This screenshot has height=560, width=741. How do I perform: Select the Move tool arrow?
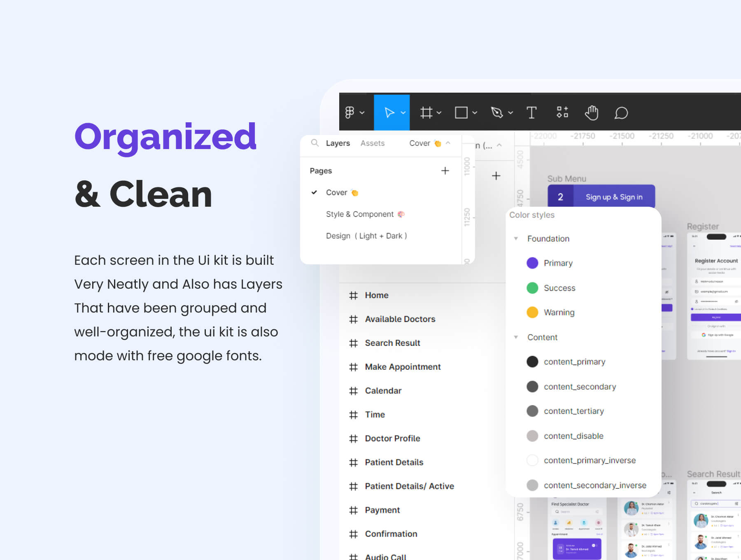[389, 112]
